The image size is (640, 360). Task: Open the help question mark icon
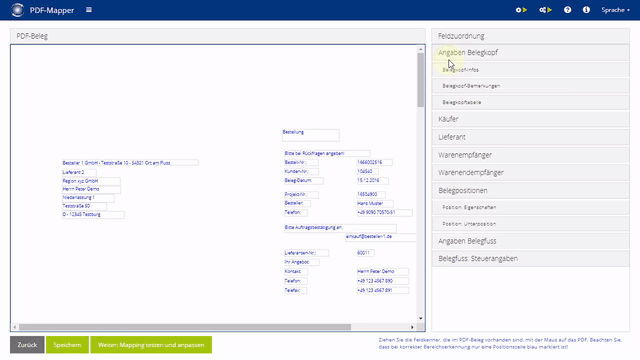567,10
